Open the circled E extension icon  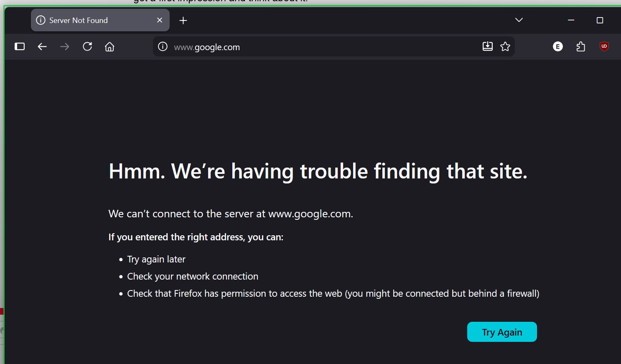pyautogui.click(x=557, y=46)
